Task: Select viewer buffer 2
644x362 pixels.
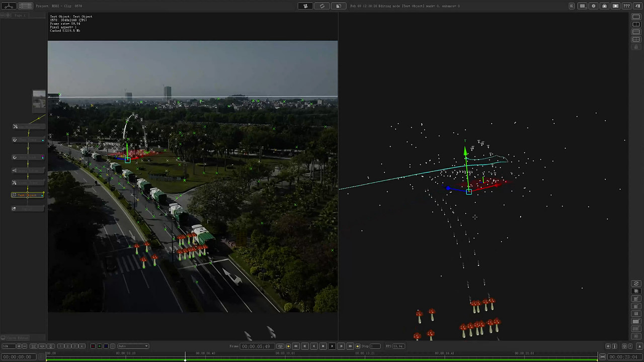Action: click(x=66, y=346)
